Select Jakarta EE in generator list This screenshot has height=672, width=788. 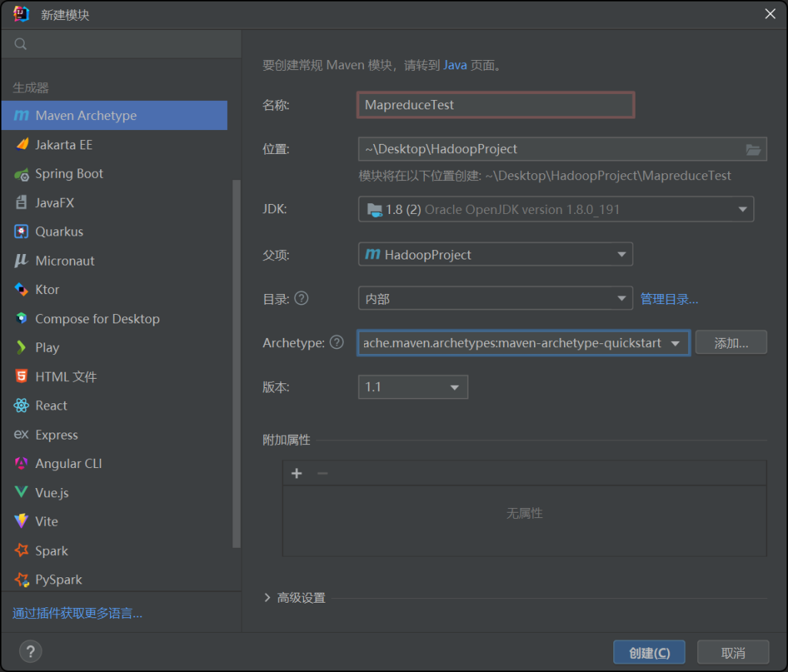(x=63, y=145)
